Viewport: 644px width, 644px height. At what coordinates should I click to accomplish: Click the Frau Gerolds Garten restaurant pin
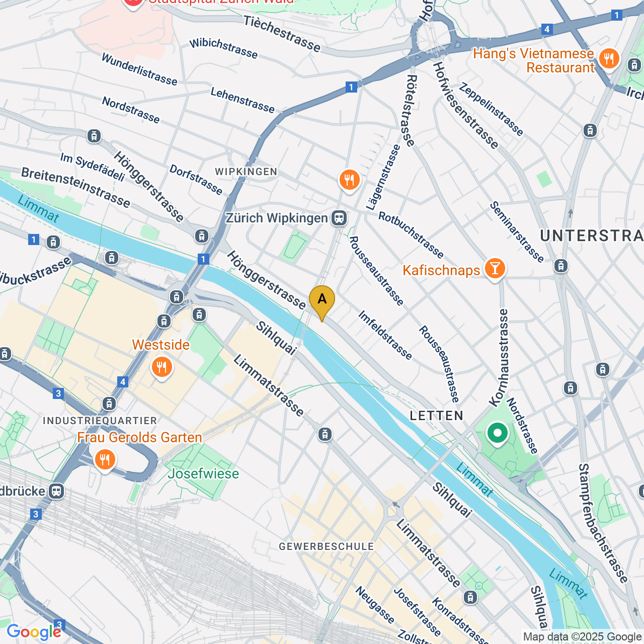[x=105, y=460]
